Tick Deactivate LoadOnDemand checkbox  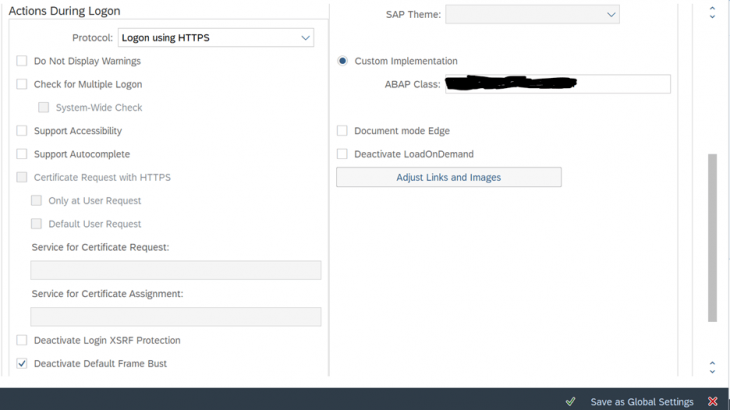(x=342, y=154)
